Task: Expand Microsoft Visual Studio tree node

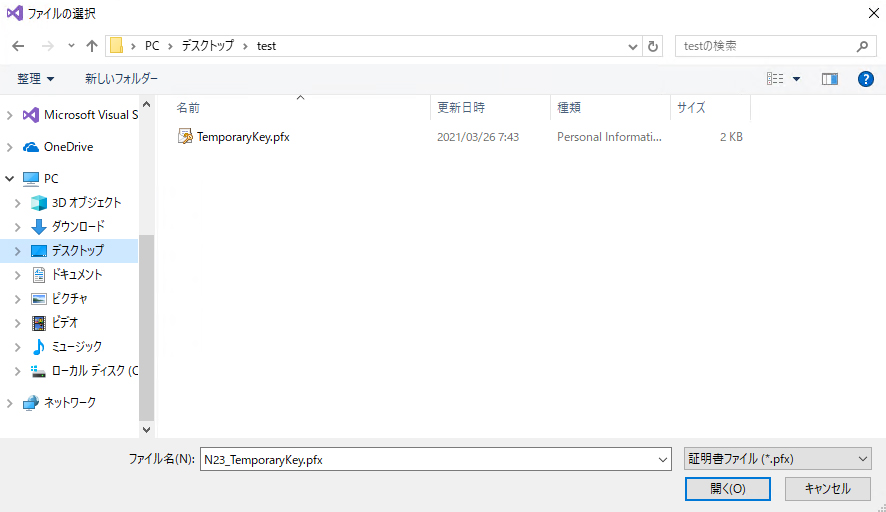Action: 10,115
